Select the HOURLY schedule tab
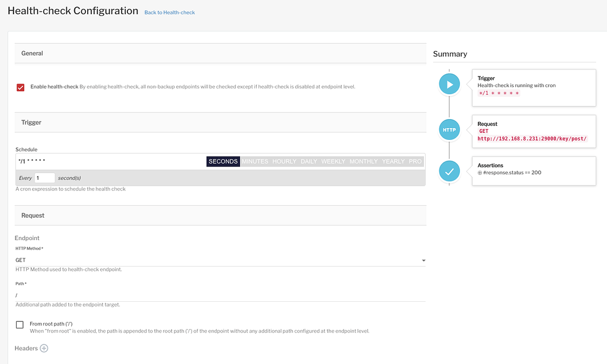 pos(284,161)
